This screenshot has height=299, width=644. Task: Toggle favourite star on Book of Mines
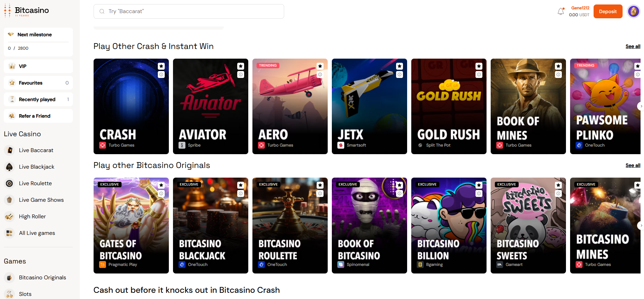click(x=558, y=66)
